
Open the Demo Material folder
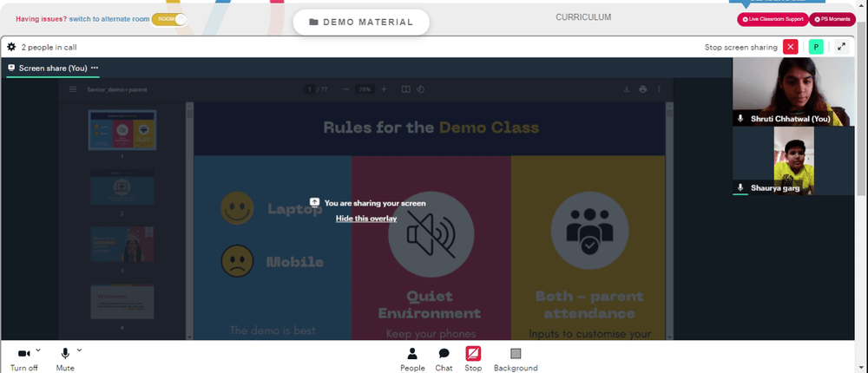point(361,23)
